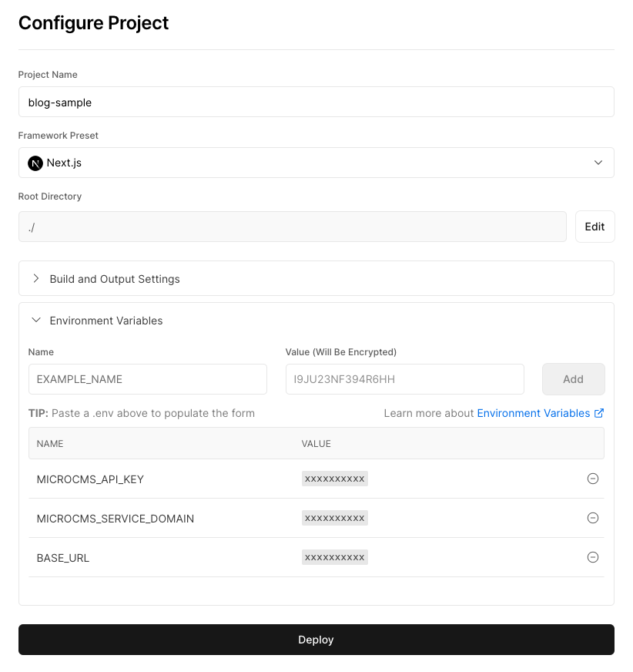The width and height of the screenshot is (633, 672).
Task: Click the EXAMPLE_NAME variable name field
Action: coord(148,379)
